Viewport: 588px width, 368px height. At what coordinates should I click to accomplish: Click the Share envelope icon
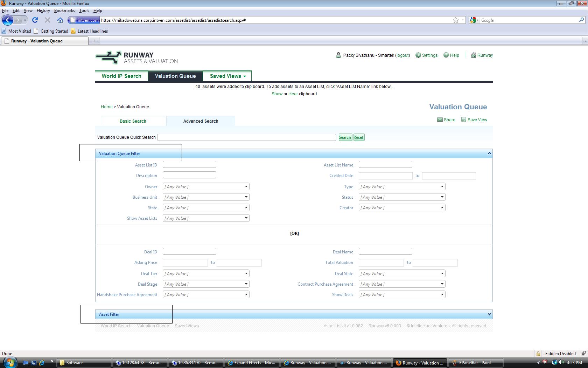(440, 120)
